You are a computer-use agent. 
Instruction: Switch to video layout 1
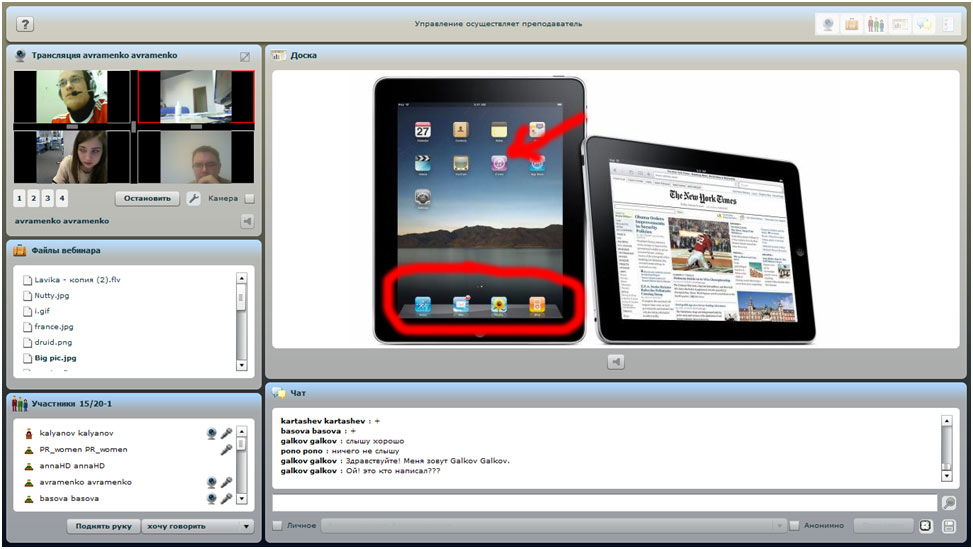pyautogui.click(x=19, y=199)
